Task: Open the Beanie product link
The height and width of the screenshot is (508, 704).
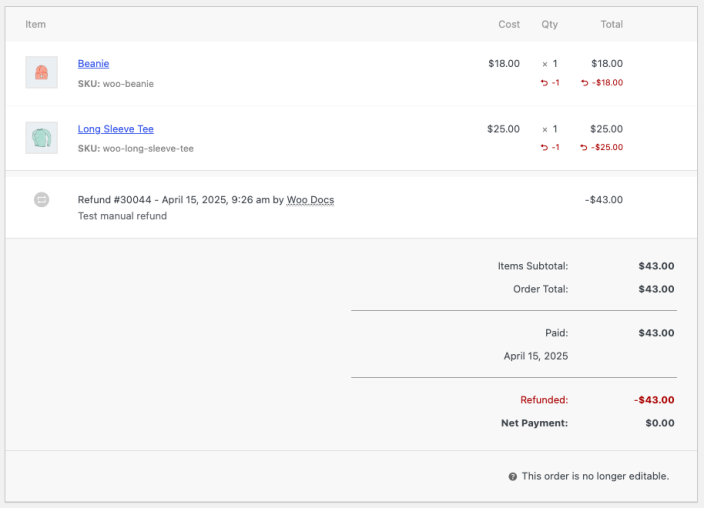Action: pyautogui.click(x=93, y=64)
